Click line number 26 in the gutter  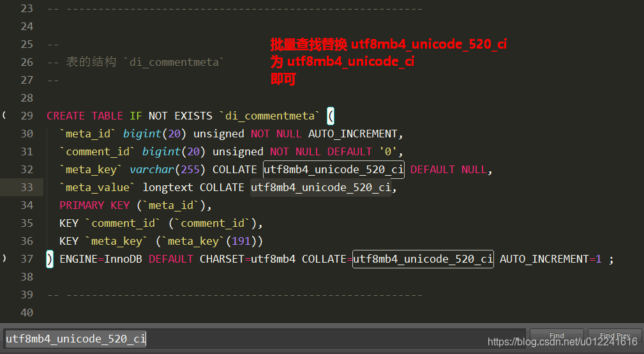[27, 62]
